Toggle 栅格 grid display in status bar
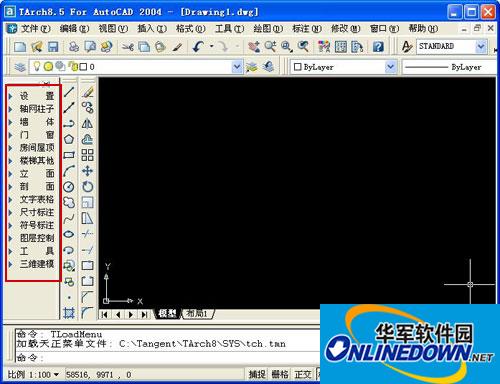Screen dimensions: 500x384 [280, 374]
